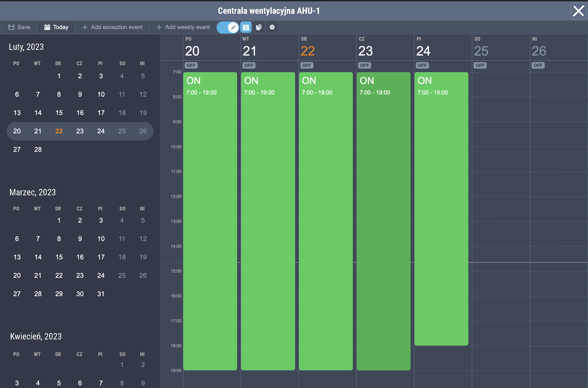Click the Luty, 2023 month heading
588x388 pixels.
click(26, 47)
